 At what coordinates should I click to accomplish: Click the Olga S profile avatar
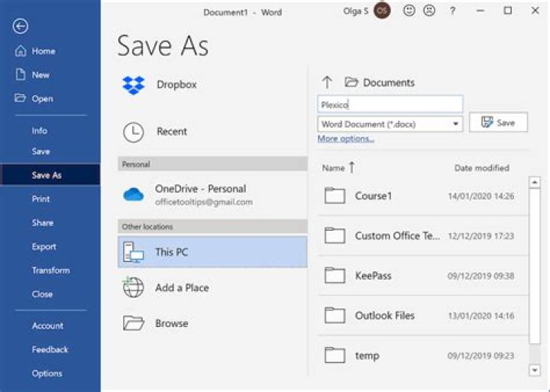point(382,11)
